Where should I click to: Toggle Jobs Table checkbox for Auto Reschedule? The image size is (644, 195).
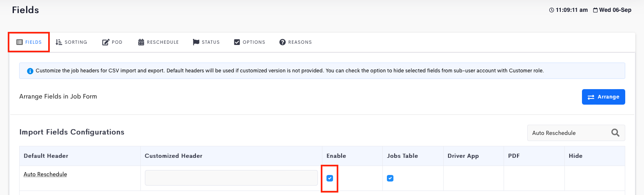[390, 178]
